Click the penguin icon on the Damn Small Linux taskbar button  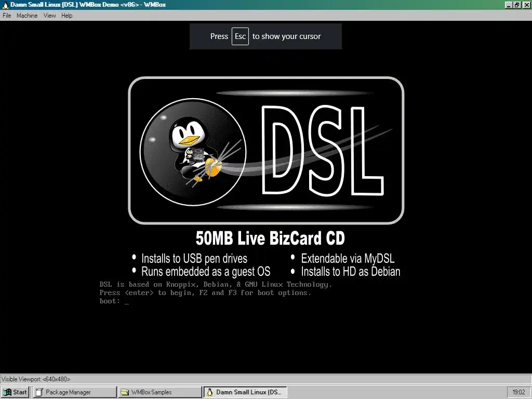(x=210, y=392)
